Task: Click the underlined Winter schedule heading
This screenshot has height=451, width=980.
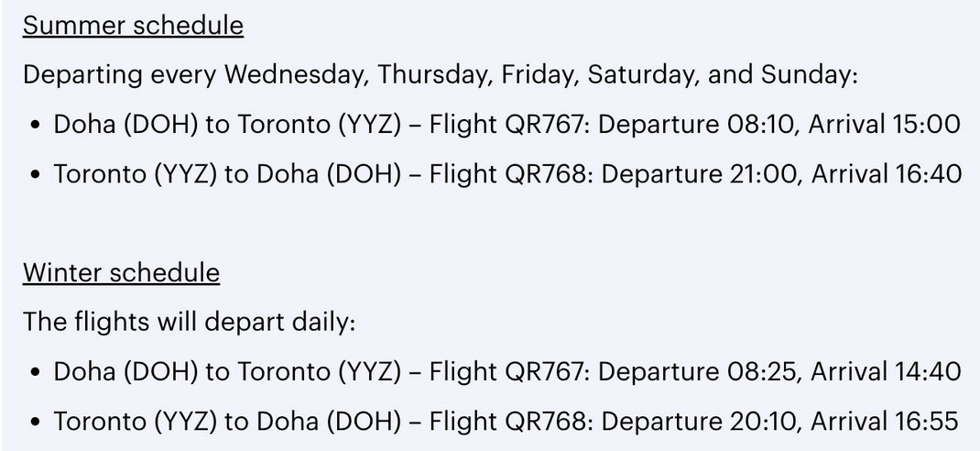Action: pos(121,273)
